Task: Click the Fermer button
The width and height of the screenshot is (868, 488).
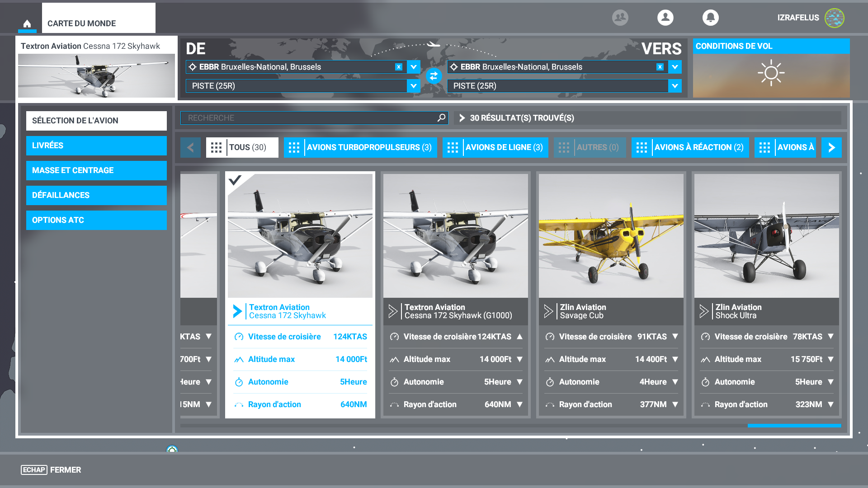Action: 51,470
